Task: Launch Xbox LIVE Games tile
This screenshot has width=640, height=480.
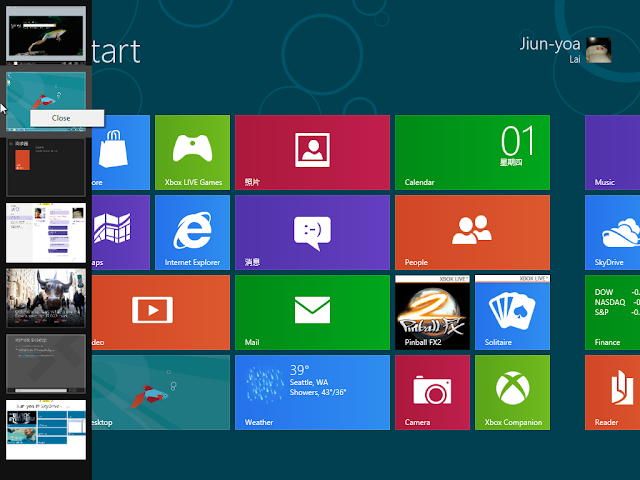Action: coord(192,152)
